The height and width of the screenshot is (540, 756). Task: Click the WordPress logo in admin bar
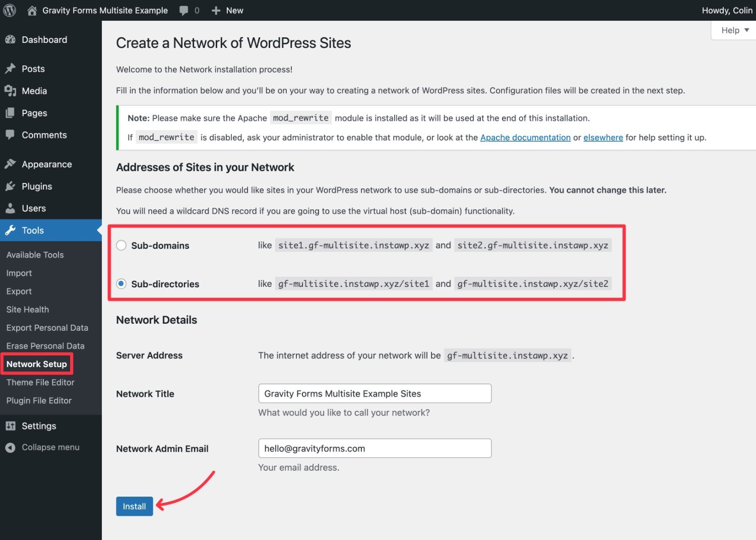pos(10,10)
